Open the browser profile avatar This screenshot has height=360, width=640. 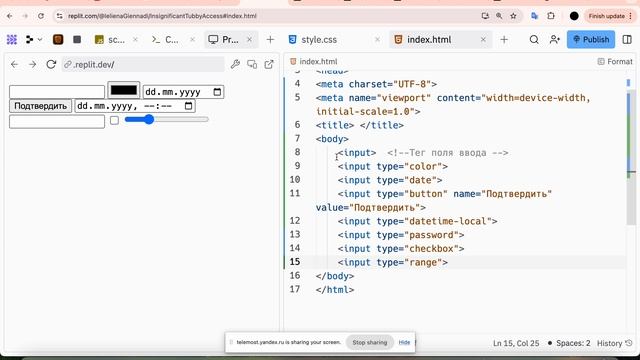click(574, 16)
